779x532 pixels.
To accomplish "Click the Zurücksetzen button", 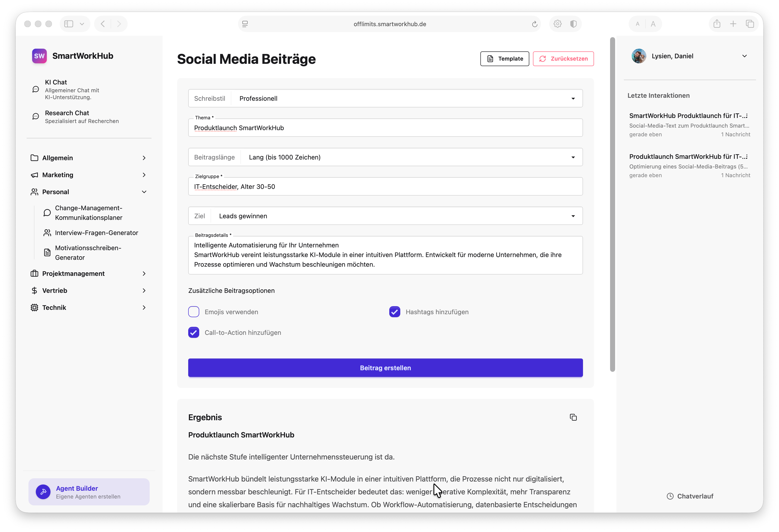I will [563, 59].
